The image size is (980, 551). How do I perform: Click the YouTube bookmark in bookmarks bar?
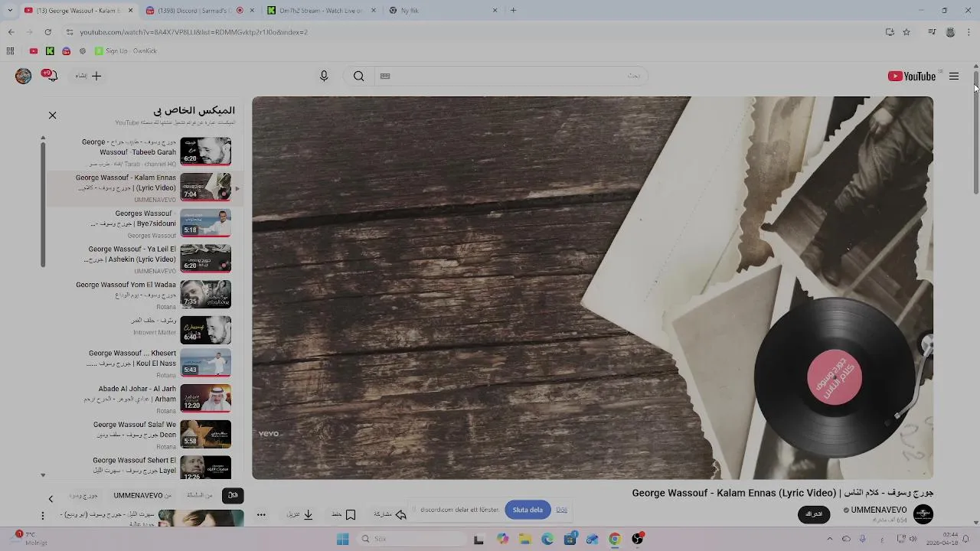pyautogui.click(x=33, y=51)
